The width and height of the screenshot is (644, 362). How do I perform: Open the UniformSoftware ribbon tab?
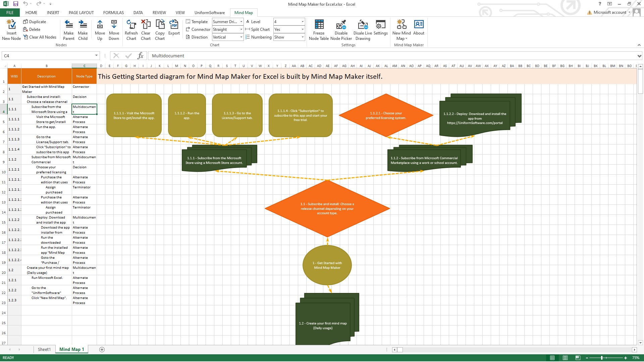click(210, 13)
